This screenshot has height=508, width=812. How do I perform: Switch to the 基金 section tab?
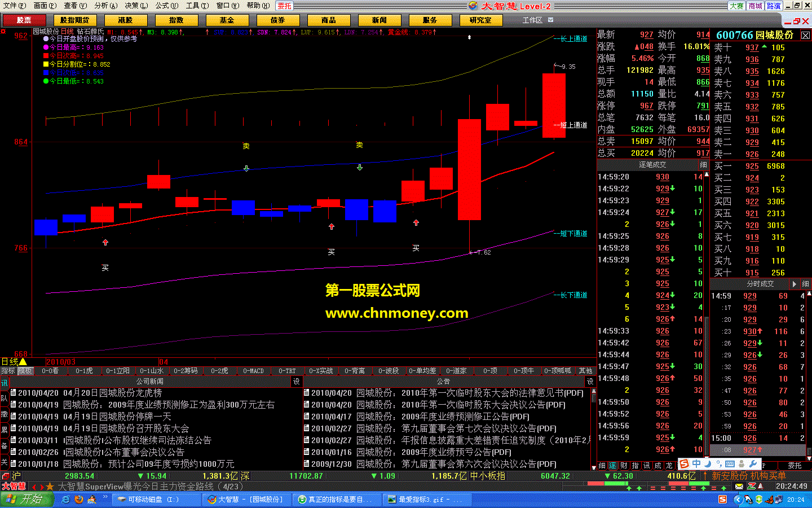pyautogui.click(x=227, y=20)
